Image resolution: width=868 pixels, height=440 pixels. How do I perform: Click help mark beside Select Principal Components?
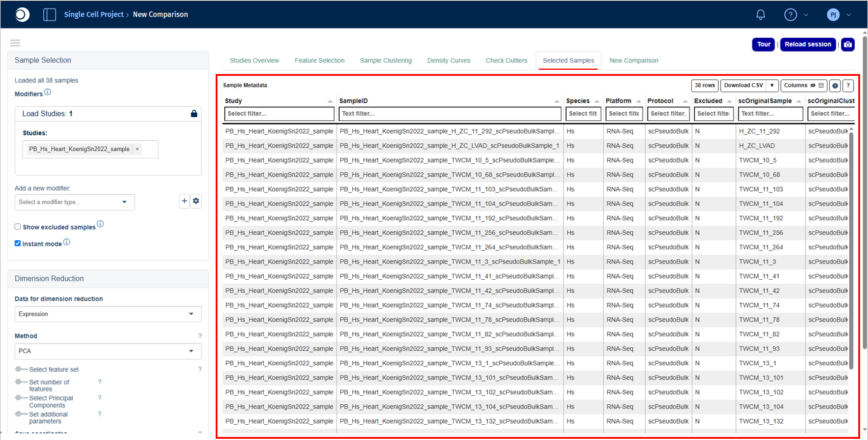pyautogui.click(x=100, y=398)
